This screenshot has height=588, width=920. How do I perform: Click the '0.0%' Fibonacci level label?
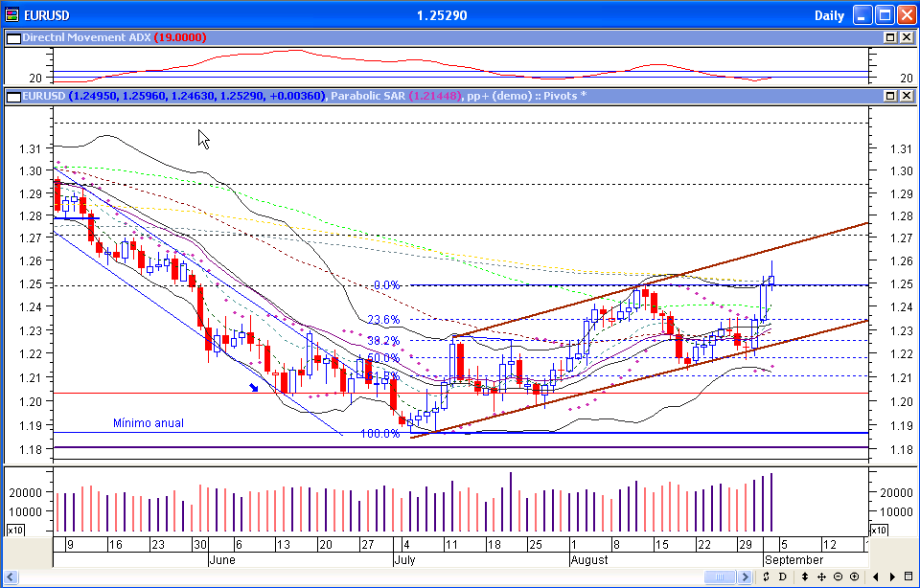(387, 285)
